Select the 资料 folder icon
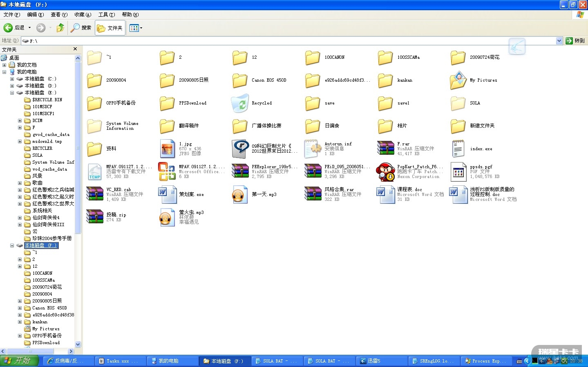The width and height of the screenshot is (588, 367). (x=94, y=149)
